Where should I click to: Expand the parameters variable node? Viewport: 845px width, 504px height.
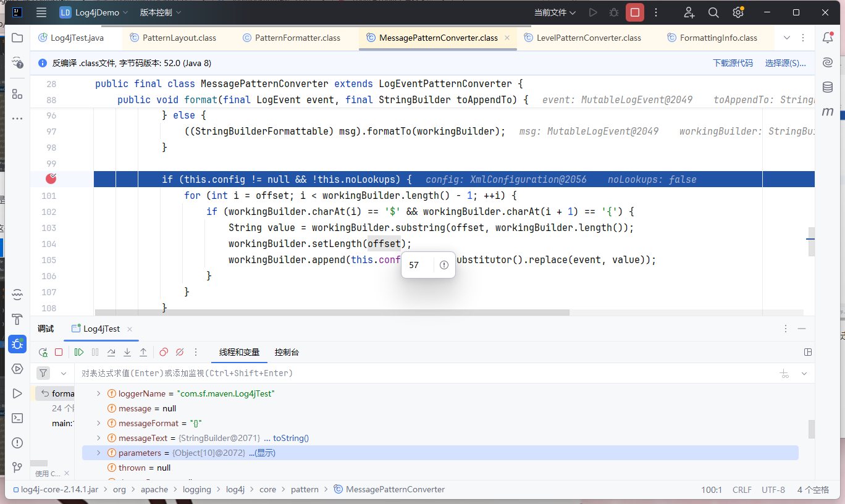pyautogui.click(x=98, y=453)
